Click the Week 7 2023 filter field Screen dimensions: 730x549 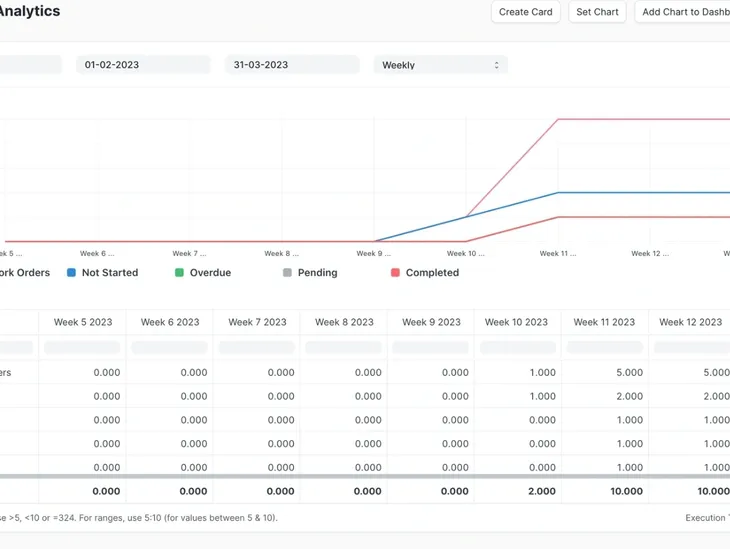pos(257,347)
